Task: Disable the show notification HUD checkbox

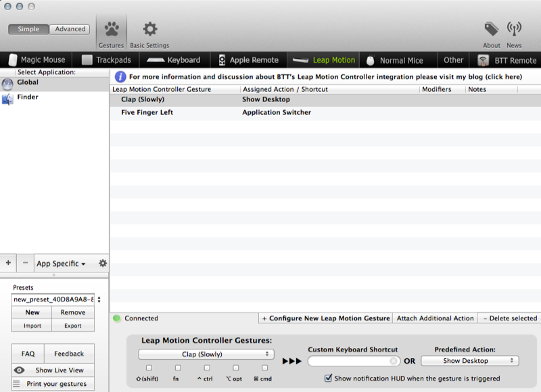Action: (x=329, y=378)
